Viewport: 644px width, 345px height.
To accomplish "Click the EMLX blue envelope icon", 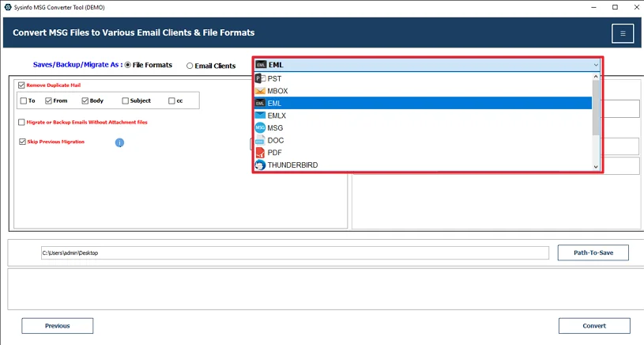I will [260, 116].
